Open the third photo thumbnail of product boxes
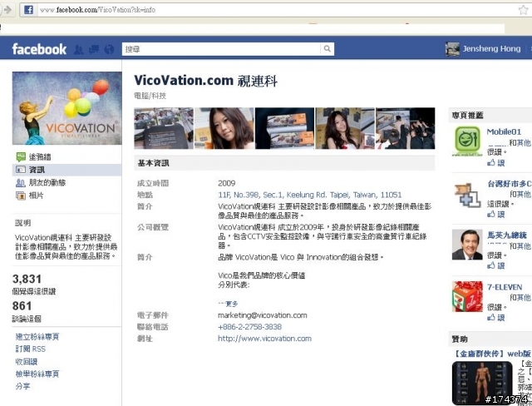The image size is (532, 406). tap(284, 128)
